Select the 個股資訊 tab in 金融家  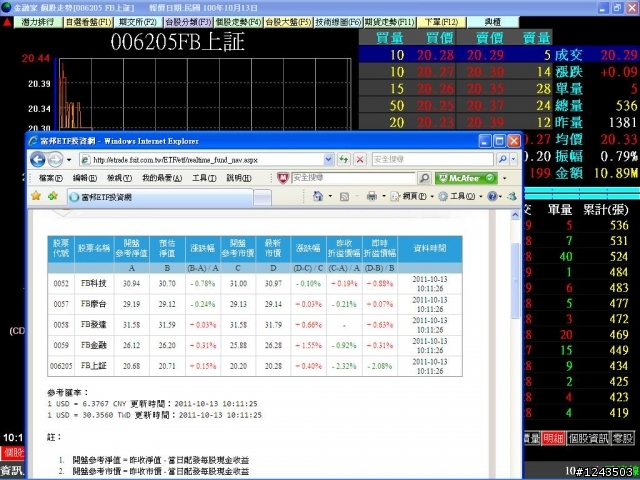pyautogui.click(x=588, y=438)
